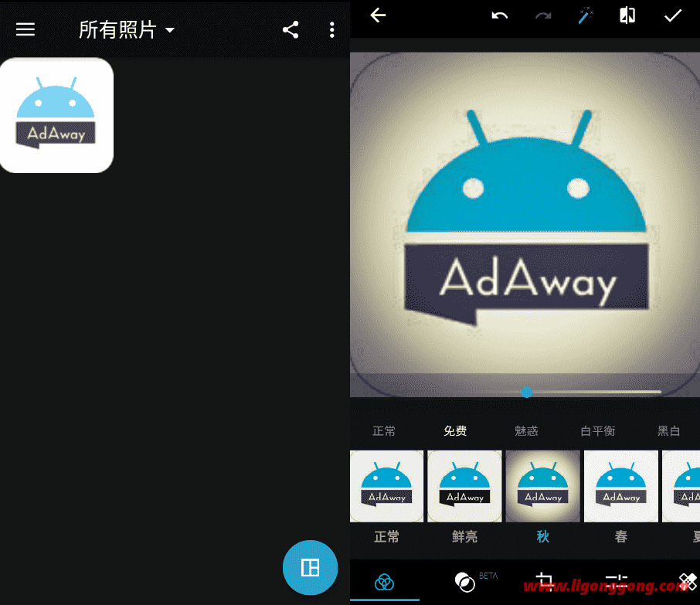This screenshot has height=605, width=700.
Task: Open the Looks filters tool tab
Action: pos(384,583)
